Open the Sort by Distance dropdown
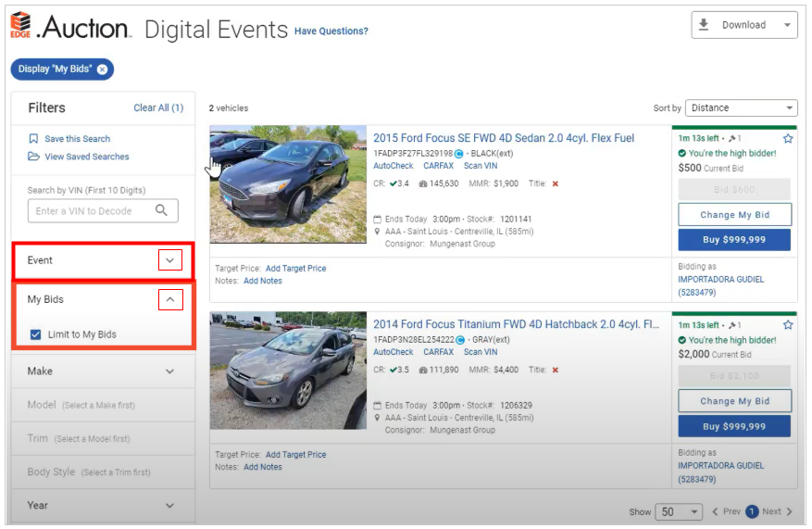This screenshot has width=812, height=529. click(x=741, y=107)
